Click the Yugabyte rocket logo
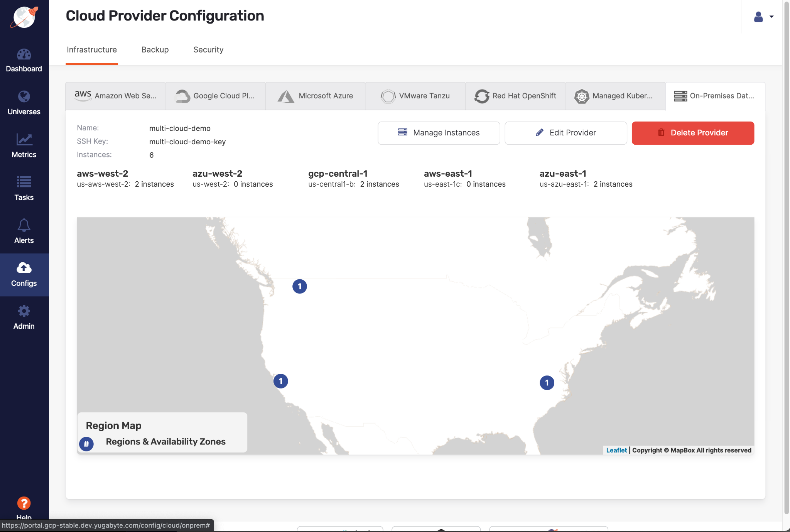Image resolution: width=790 pixels, height=532 pixels. (x=24, y=17)
